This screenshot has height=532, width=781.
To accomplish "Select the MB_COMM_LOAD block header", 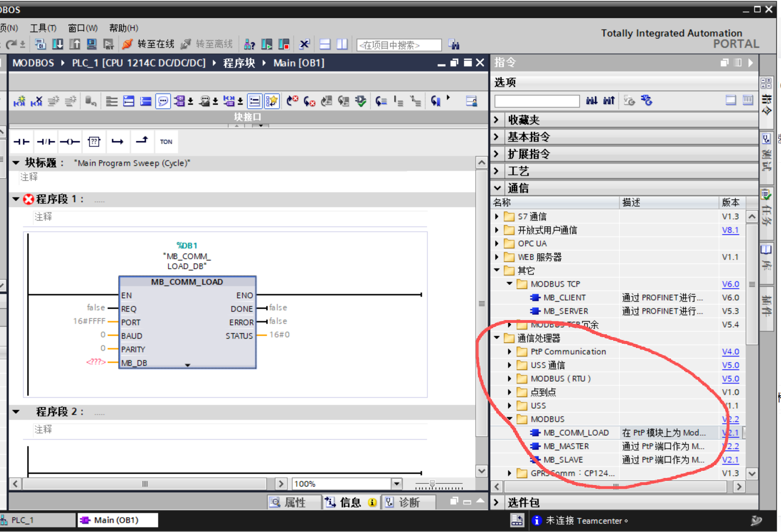I will pos(187,282).
